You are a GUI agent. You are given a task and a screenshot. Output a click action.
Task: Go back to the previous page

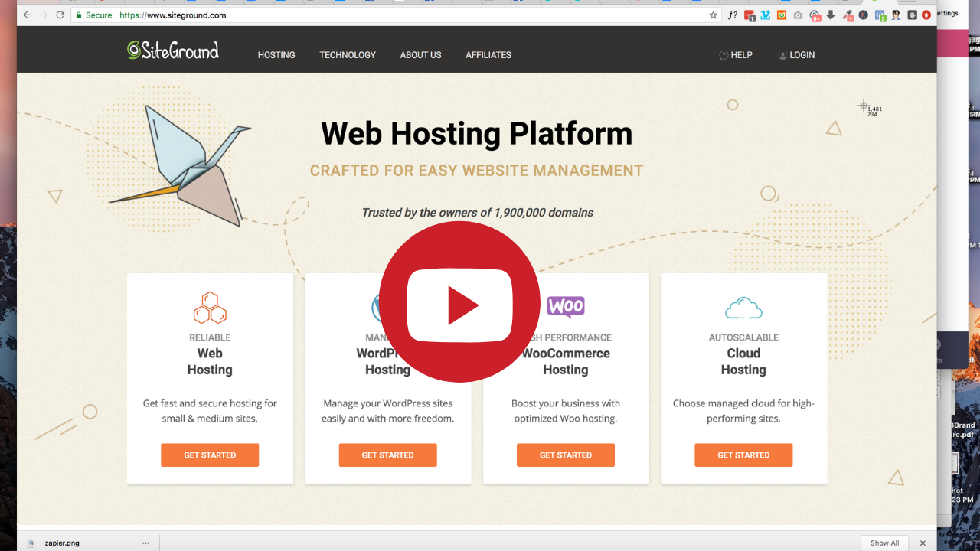[28, 15]
